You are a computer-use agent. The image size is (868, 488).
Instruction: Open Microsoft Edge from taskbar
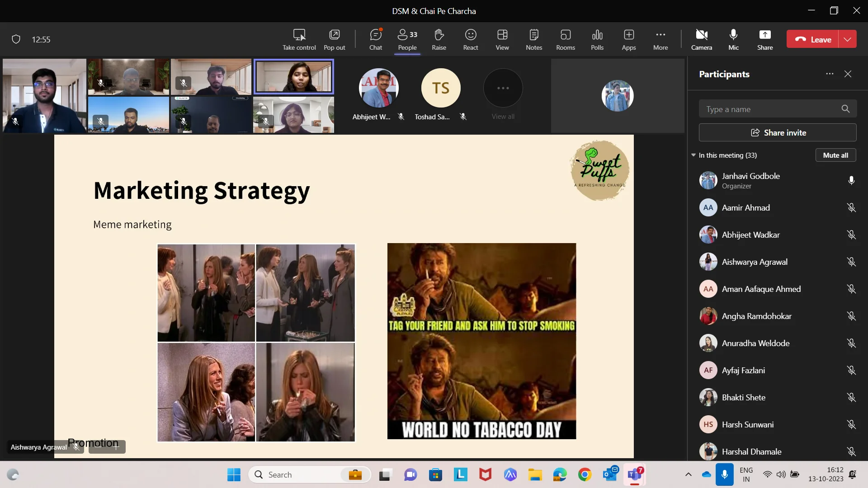click(x=560, y=474)
